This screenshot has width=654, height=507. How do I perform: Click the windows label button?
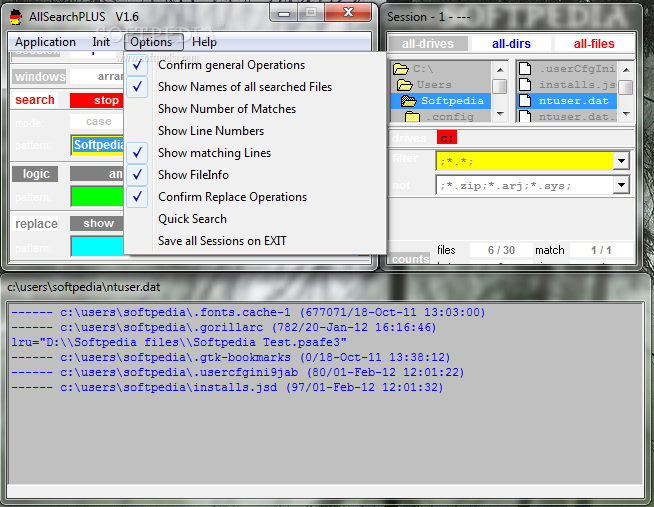coord(39,77)
